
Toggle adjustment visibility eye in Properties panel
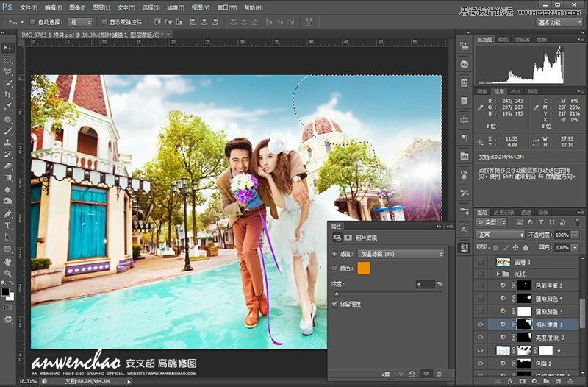(x=426, y=374)
